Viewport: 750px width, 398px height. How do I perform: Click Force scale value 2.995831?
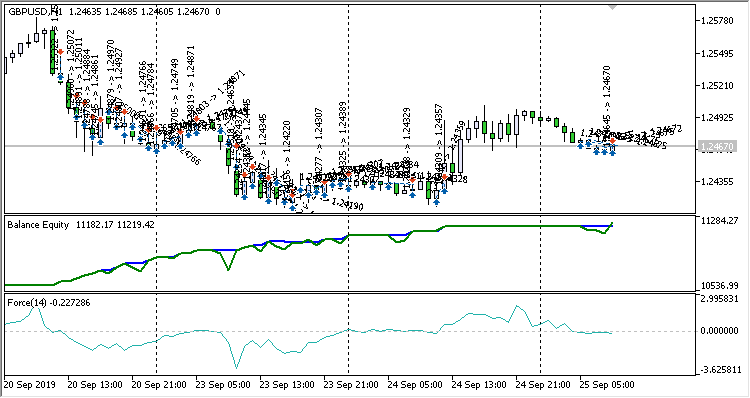721,298
